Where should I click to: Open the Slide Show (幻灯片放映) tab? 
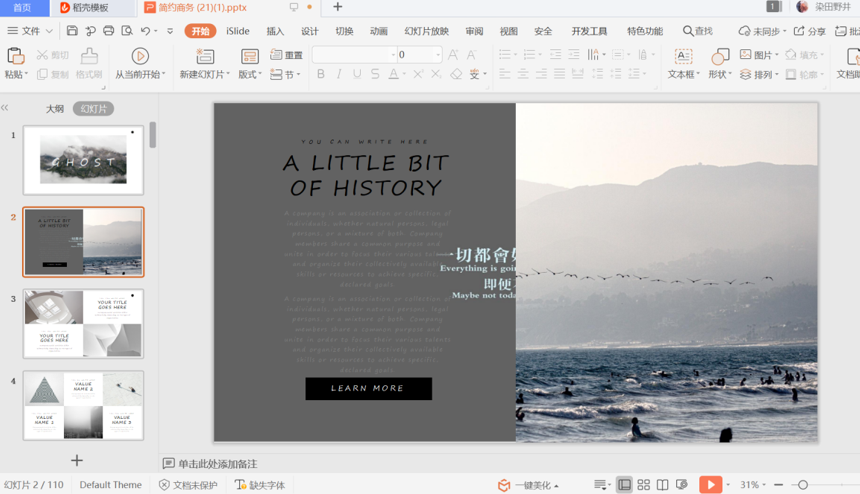(426, 31)
